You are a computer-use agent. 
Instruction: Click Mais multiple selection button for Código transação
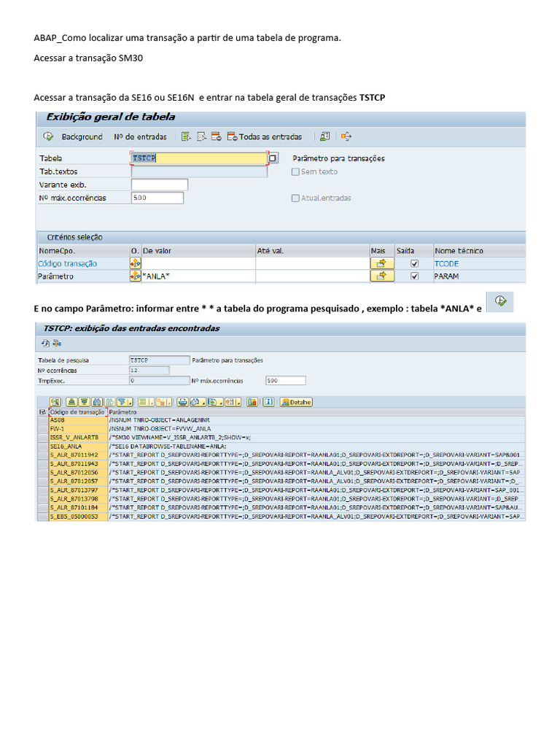coord(382,263)
